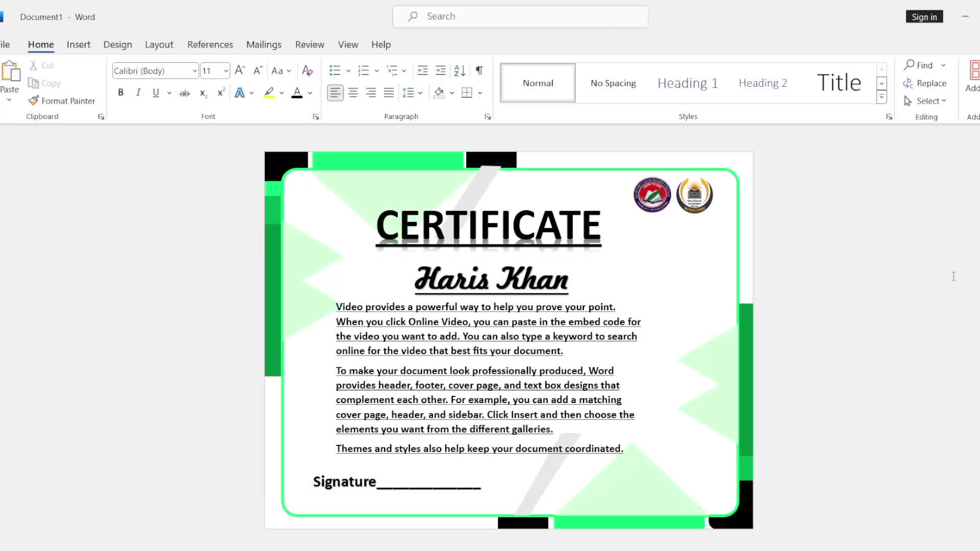Viewport: 980px width, 551px height.
Task: Toggle bold formatting
Action: coord(121,93)
